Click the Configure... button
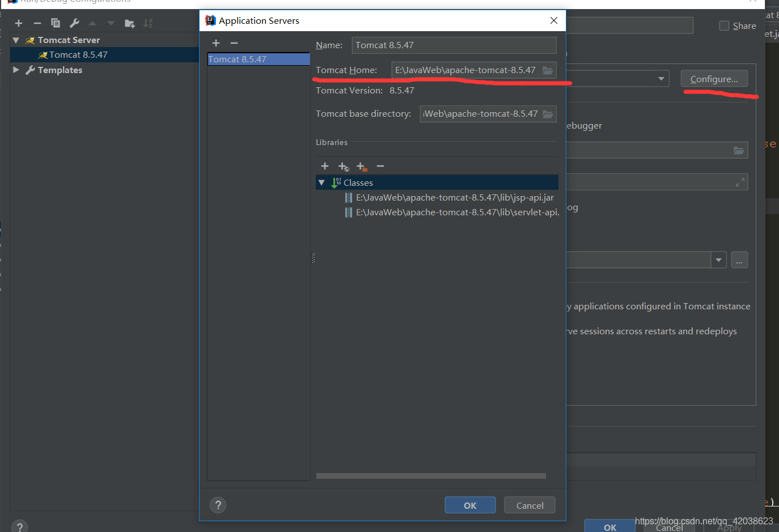Image resolution: width=779 pixels, height=532 pixels. 714,79
